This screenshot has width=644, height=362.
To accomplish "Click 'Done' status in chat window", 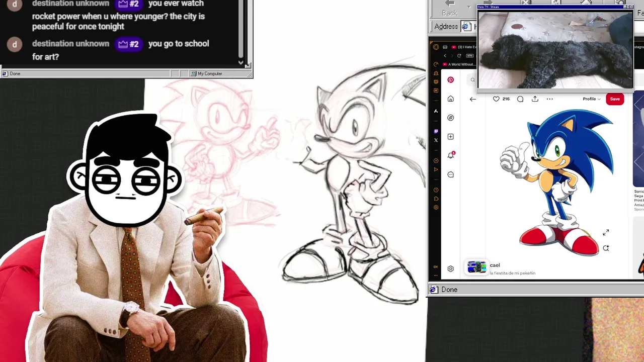I will point(15,73).
